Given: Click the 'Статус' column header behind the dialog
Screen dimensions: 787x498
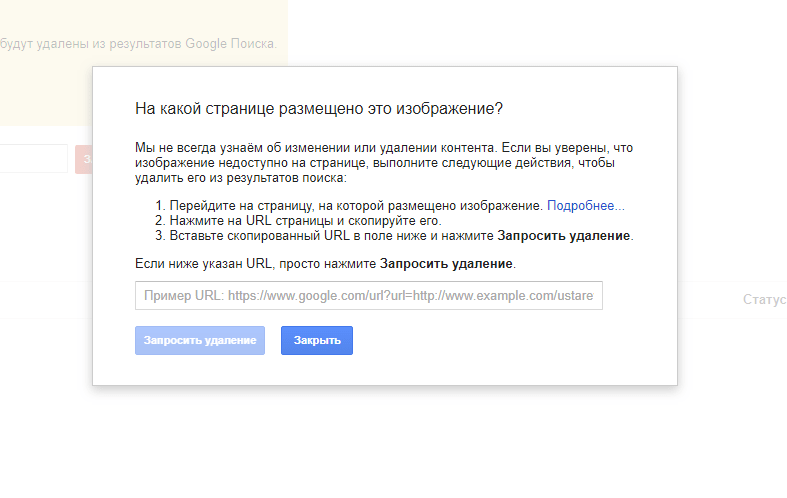Looking at the screenshot, I should (x=764, y=300).
